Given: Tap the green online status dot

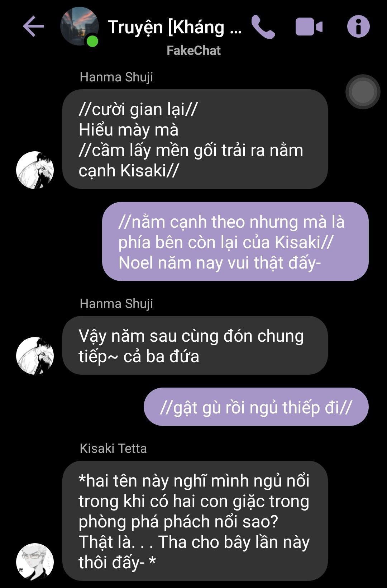Looking at the screenshot, I should point(92,41).
